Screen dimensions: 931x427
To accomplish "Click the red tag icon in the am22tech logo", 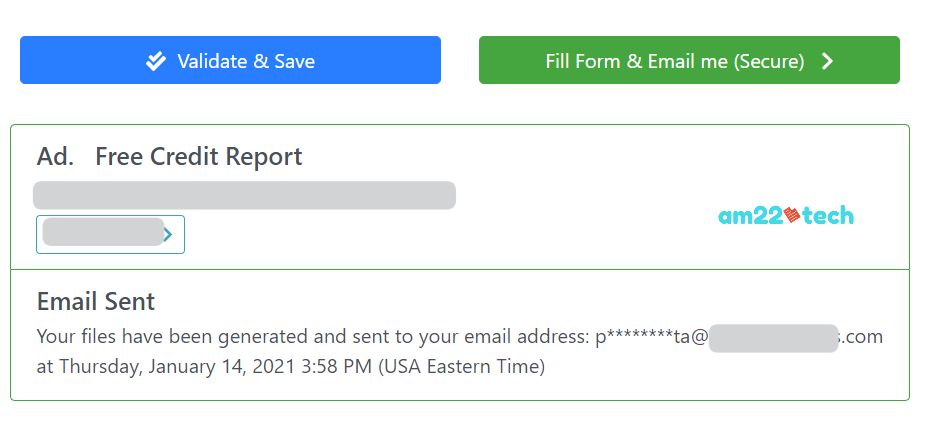I will [791, 214].
